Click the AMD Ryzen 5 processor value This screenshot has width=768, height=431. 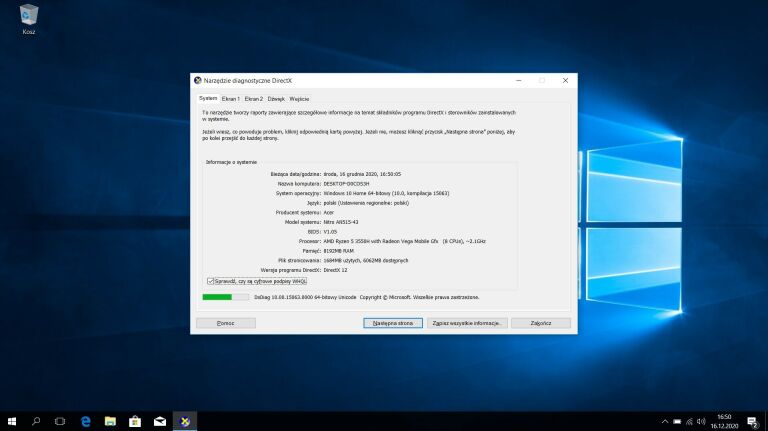(405, 241)
